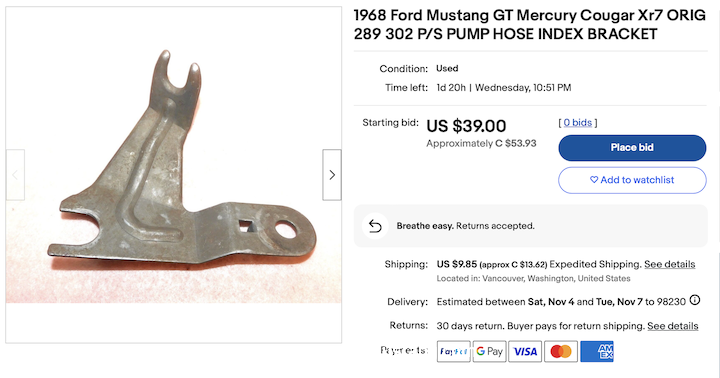Go to previous product image arrow
This screenshot has width=720, height=378.
15,175
